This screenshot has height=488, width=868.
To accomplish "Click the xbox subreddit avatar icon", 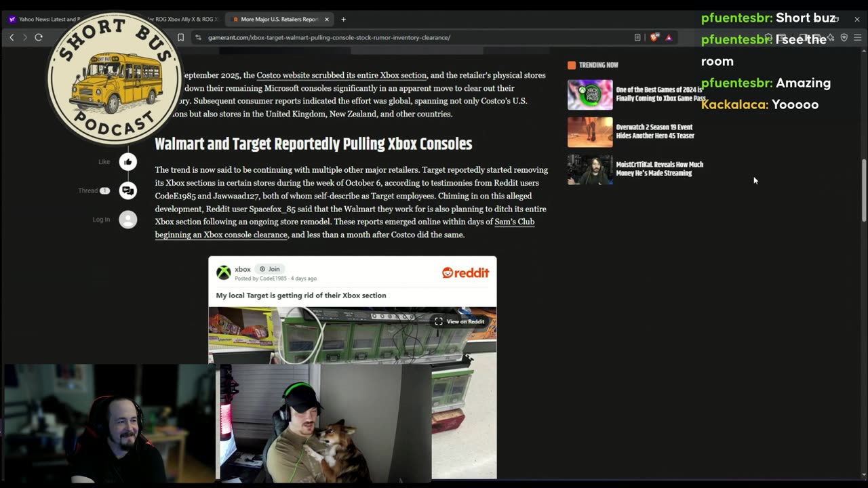I will (223, 272).
